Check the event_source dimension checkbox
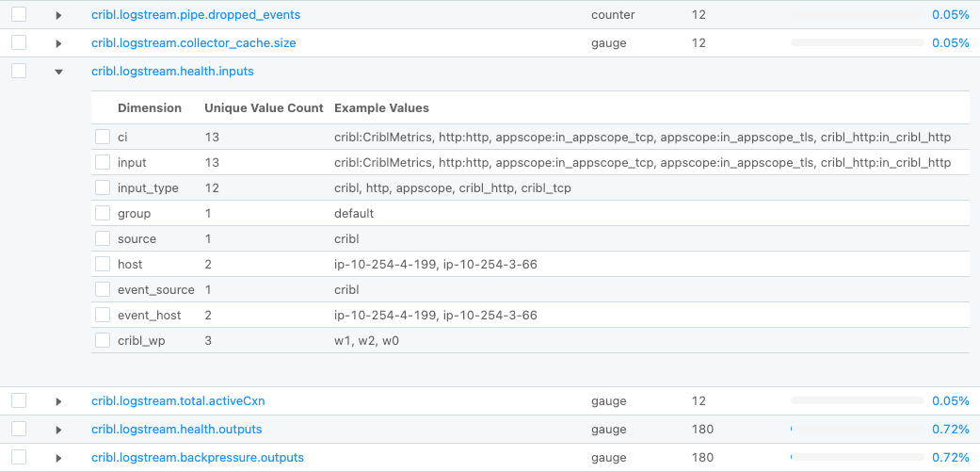This screenshot has width=980, height=472. (x=103, y=289)
